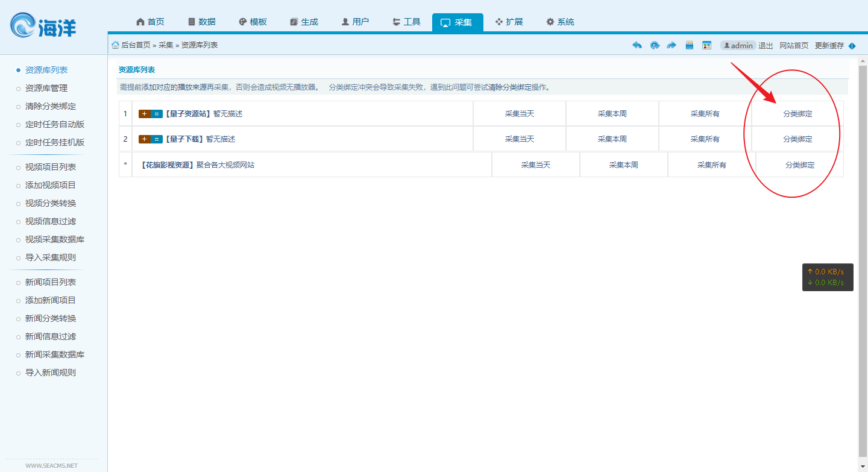Click the home icon beside 后台首页
Image resolution: width=868 pixels, height=472 pixels.
115,45
